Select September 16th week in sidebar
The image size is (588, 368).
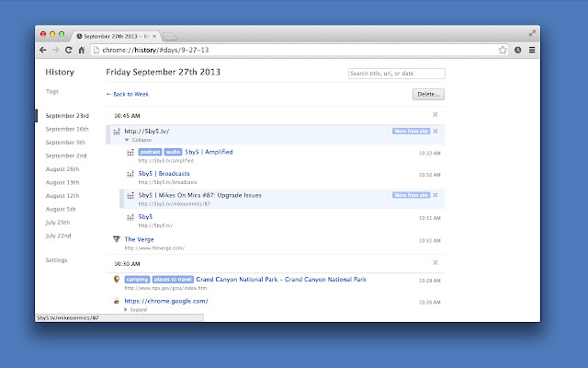click(x=67, y=129)
